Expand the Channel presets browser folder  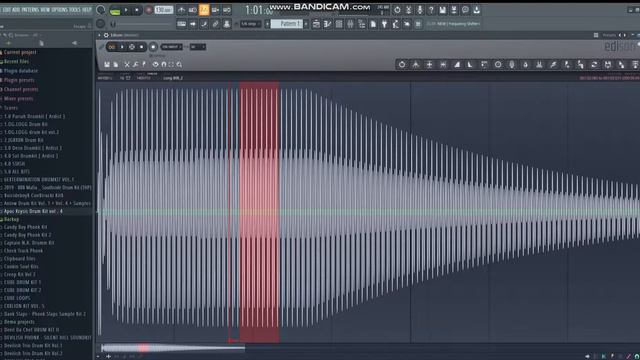[20, 89]
